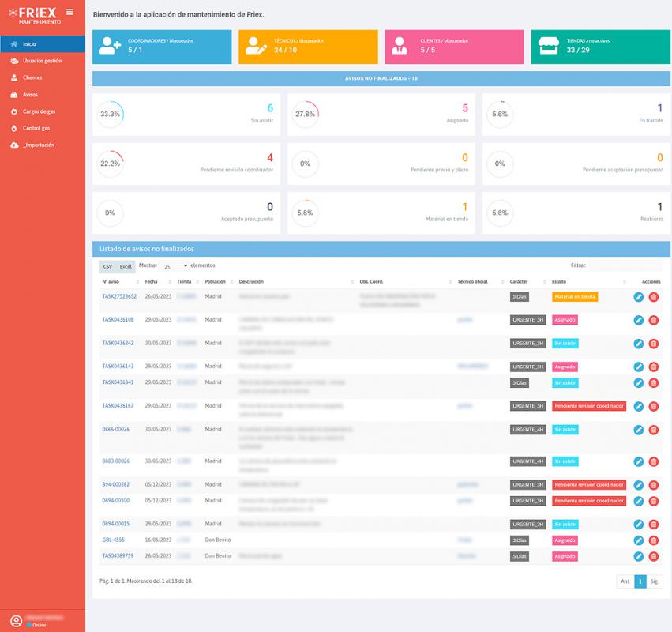Delete aviso TASK0436108
The height and width of the screenshot is (632, 672).
click(x=654, y=320)
